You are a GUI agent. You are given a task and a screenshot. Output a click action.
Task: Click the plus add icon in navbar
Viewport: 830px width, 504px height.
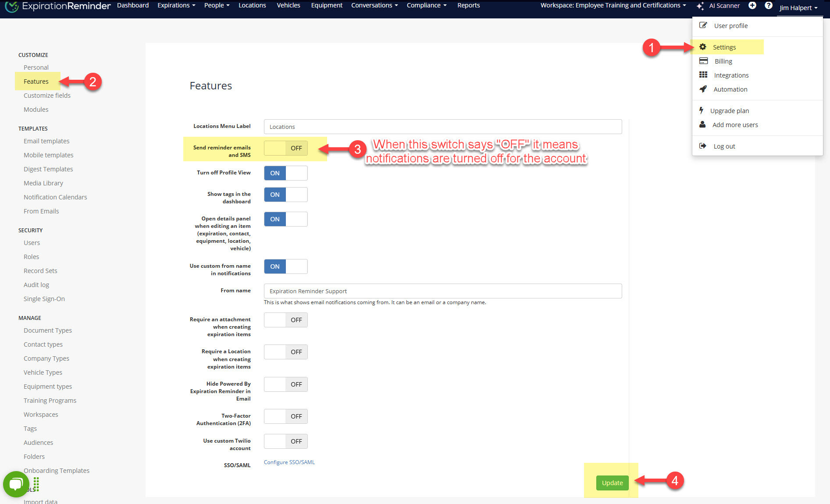[752, 5]
